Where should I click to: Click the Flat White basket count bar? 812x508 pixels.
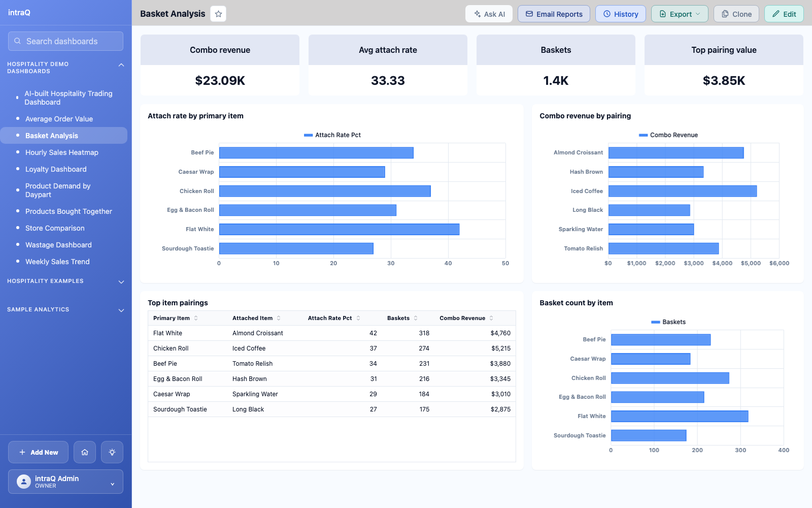tap(680, 416)
